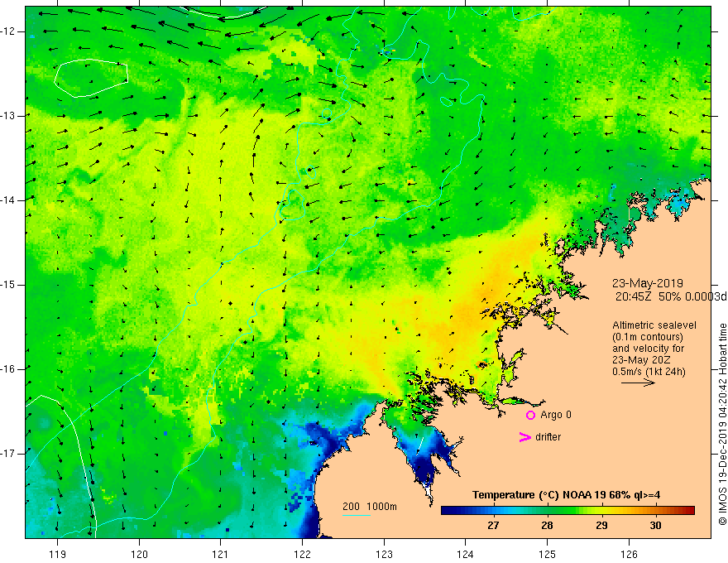Screen dimensions: 728x563
Task: Click longitude label 125
Action: 548,555
